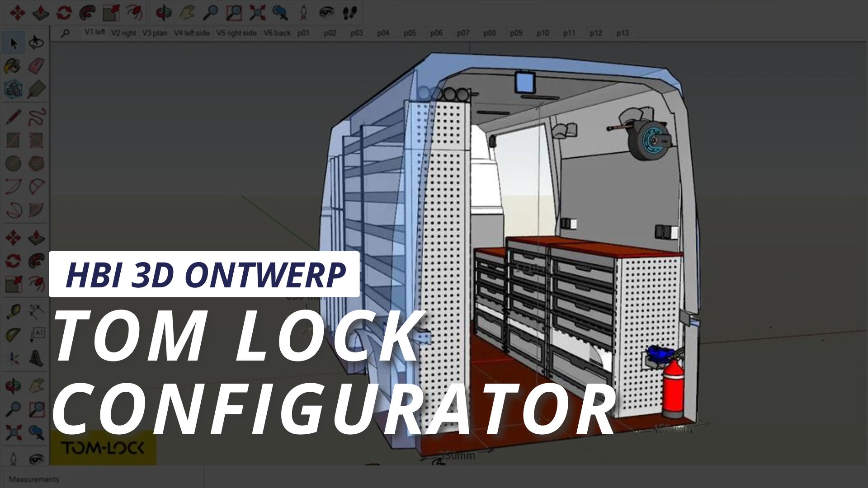
Task: Choose the Eraser tool
Action: [x=36, y=66]
